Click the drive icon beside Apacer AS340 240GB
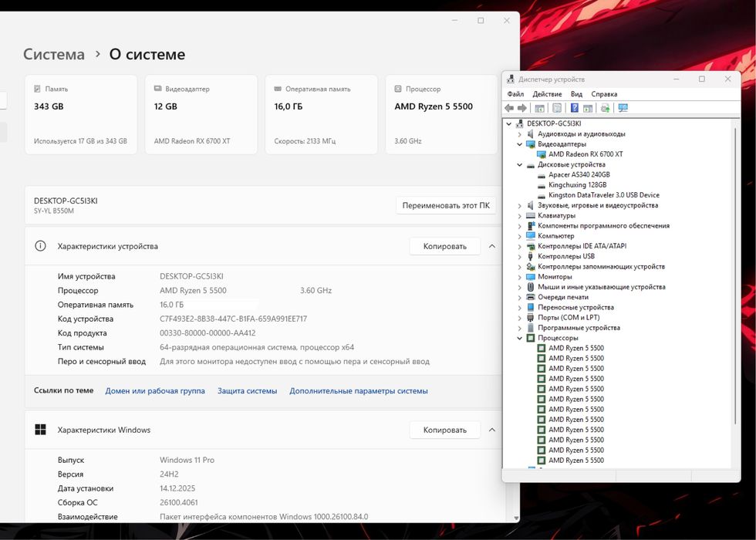The width and height of the screenshot is (756, 540). coord(541,175)
